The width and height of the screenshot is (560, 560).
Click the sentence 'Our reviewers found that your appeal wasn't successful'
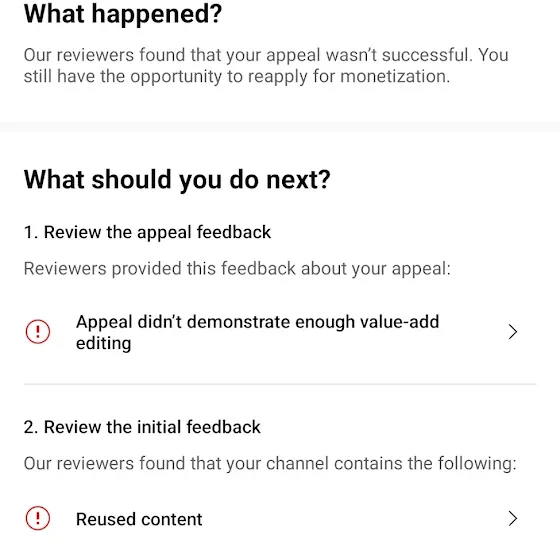click(x=248, y=55)
